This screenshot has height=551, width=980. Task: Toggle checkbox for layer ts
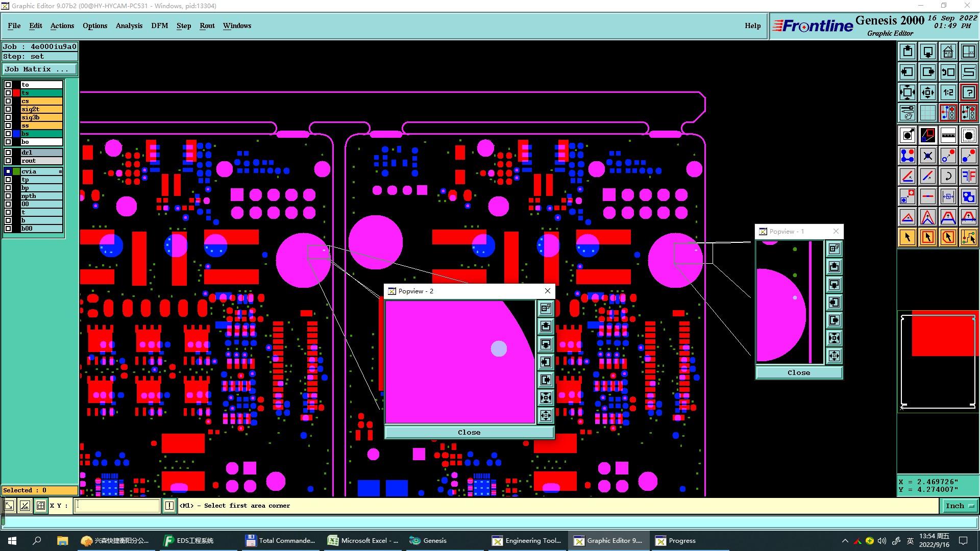click(8, 93)
